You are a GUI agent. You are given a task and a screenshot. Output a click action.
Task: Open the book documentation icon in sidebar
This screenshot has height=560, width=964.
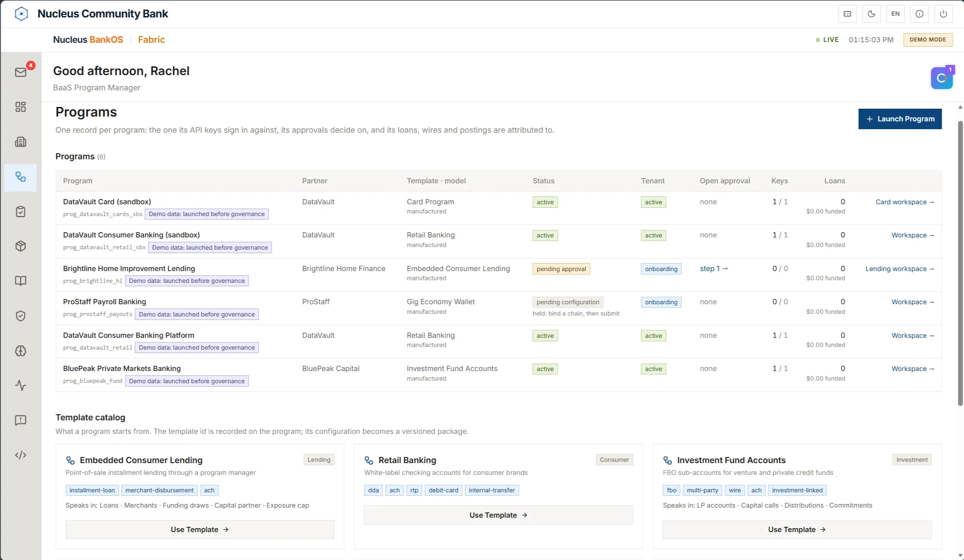pyautogui.click(x=21, y=281)
